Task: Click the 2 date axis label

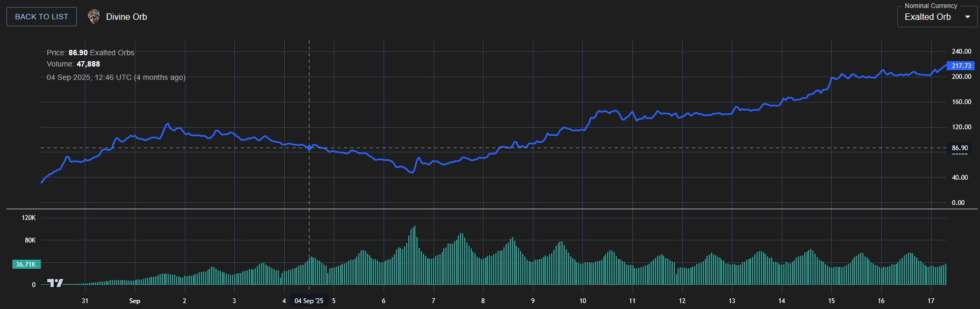Action: (184, 301)
